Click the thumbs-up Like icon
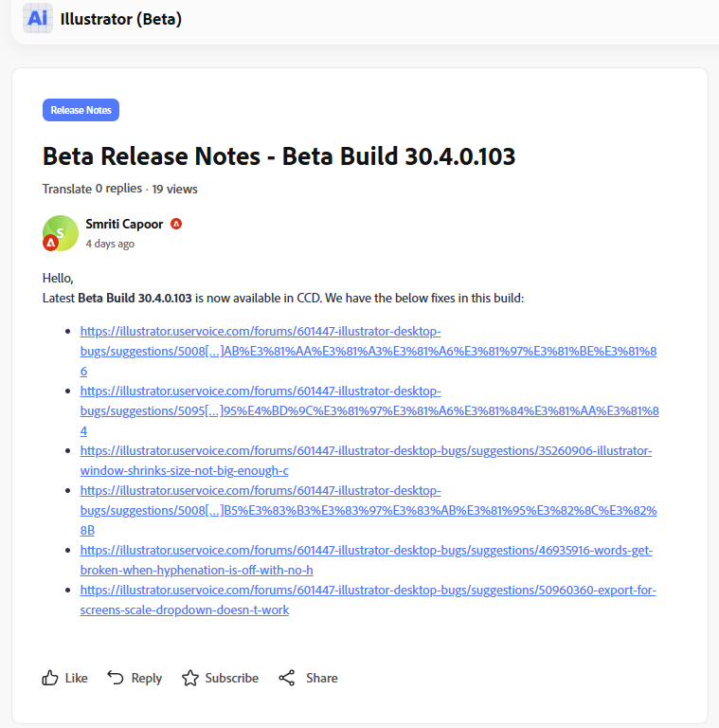719x728 pixels. pos(50,678)
